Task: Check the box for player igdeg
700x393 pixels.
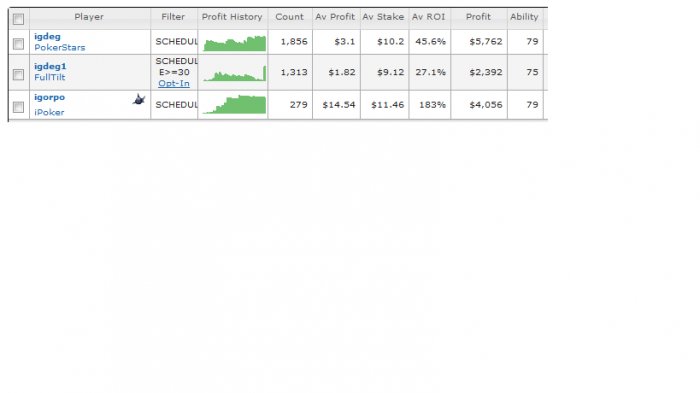Action: [x=18, y=43]
